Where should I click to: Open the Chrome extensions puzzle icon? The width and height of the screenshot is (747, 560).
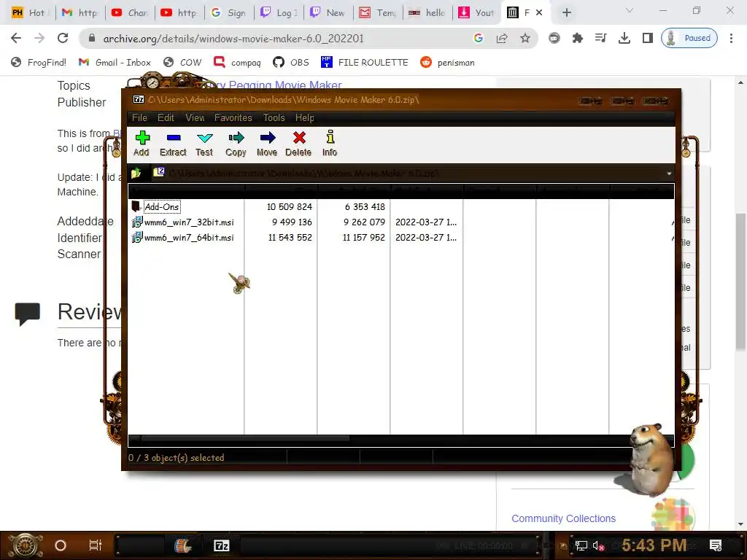(578, 38)
